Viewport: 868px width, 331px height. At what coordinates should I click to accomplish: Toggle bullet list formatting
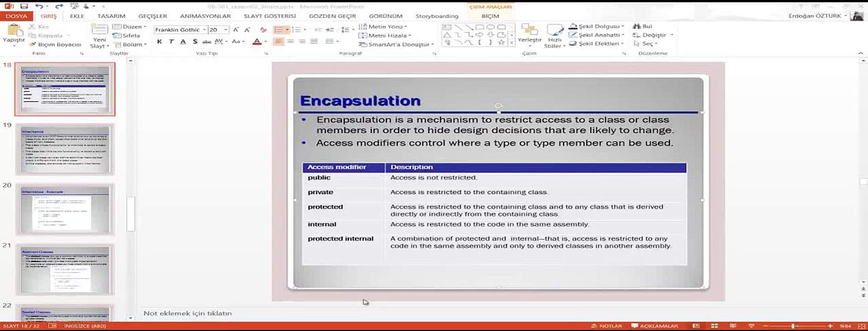[x=278, y=30]
